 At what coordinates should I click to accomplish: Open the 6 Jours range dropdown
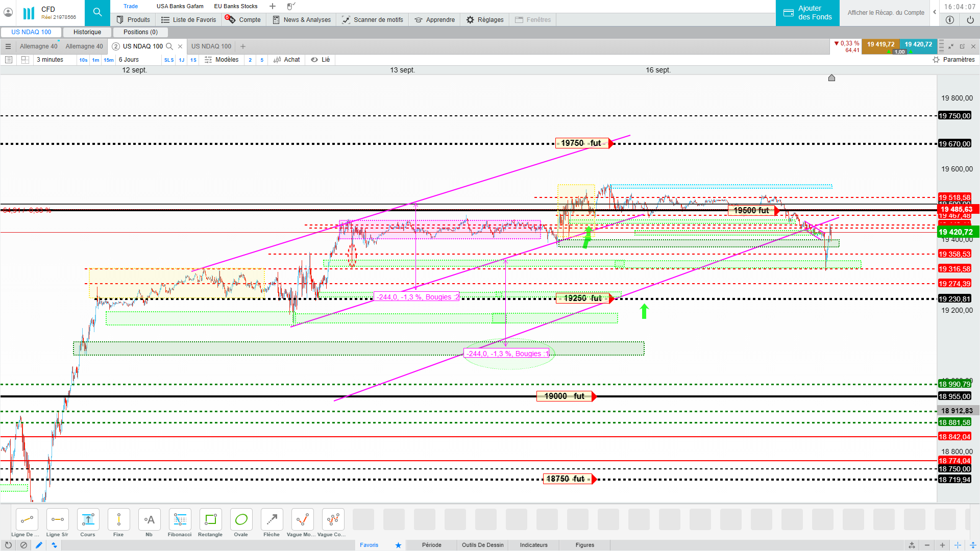pyautogui.click(x=129, y=60)
